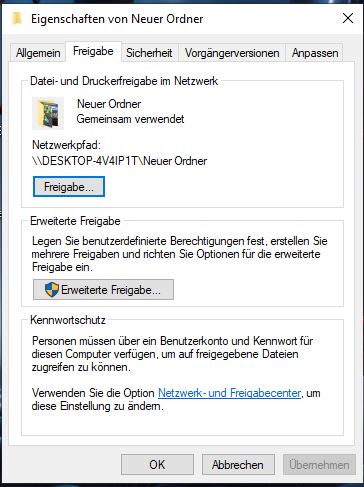Click the network path \\DESKTOP-4V4IP1T\Neuer Ordner text
Screen dimensions: 364x487
tap(120, 161)
